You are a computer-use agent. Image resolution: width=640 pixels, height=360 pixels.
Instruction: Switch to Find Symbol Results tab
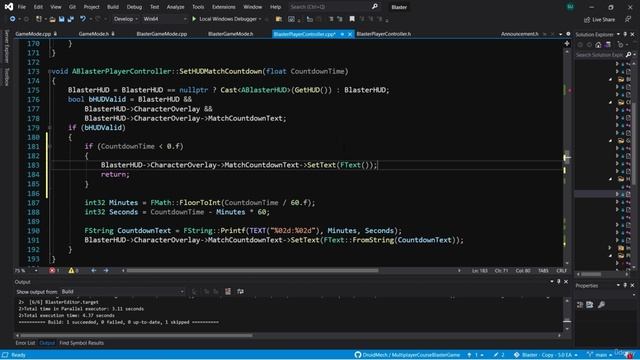click(x=81, y=343)
